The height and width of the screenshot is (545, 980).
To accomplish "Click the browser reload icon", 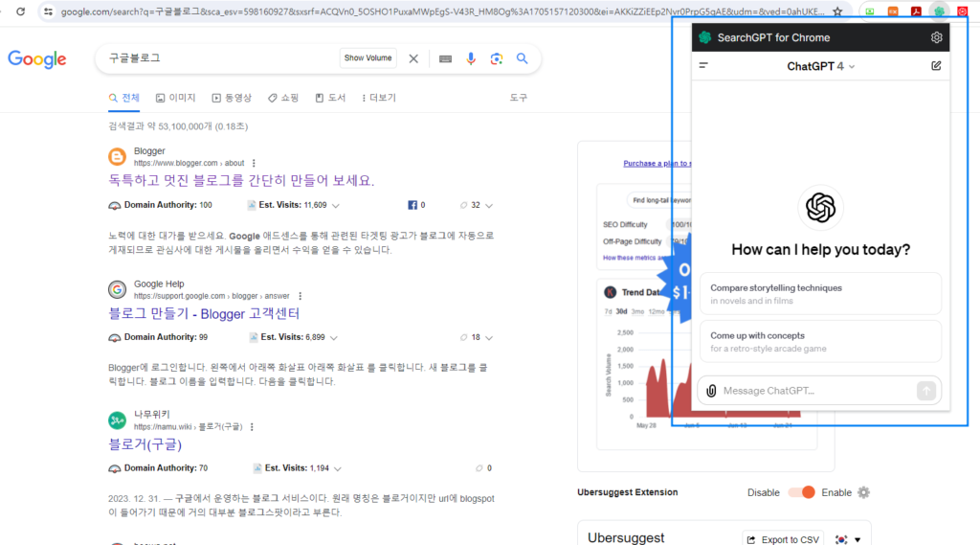I will click(x=20, y=11).
